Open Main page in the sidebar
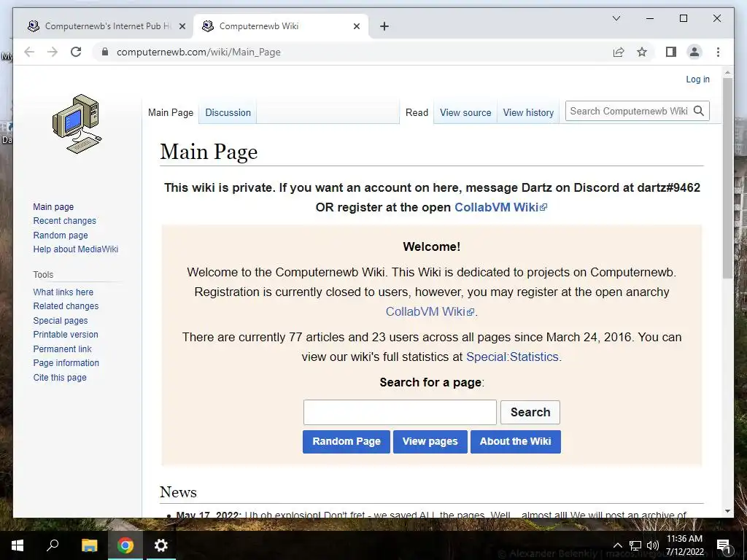 (53, 206)
